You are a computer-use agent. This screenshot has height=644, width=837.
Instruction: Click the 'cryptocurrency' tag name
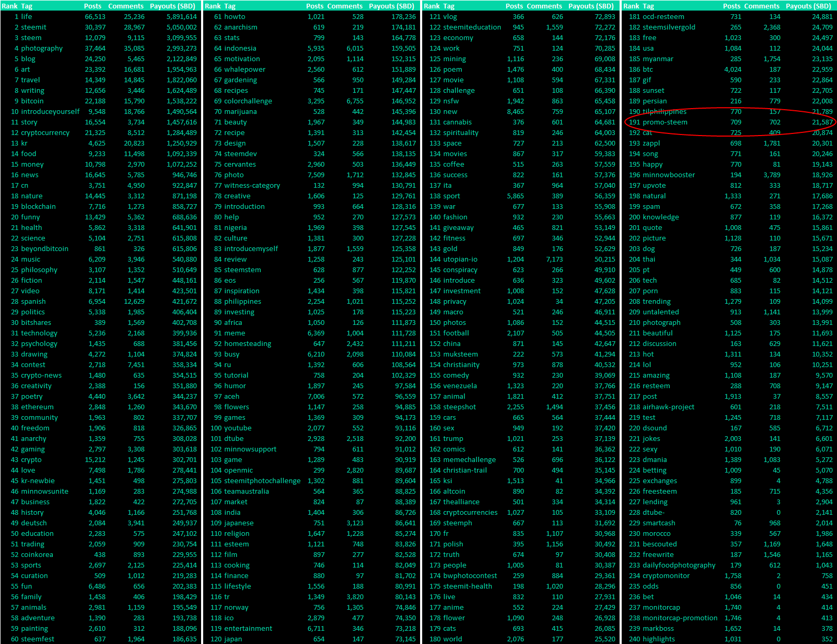[x=45, y=132]
